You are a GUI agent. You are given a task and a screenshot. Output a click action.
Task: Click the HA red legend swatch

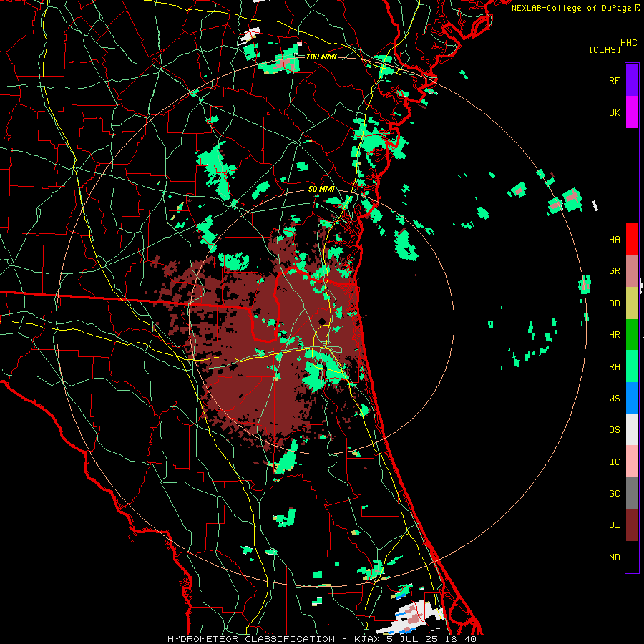tap(632, 239)
